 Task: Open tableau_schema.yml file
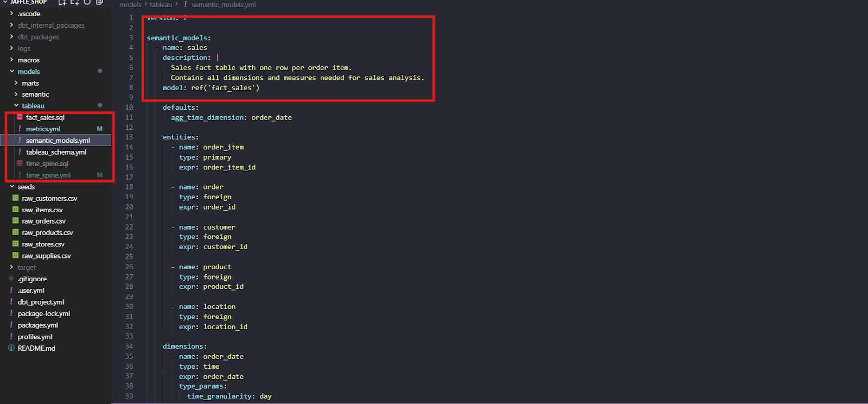tap(56, 152)
